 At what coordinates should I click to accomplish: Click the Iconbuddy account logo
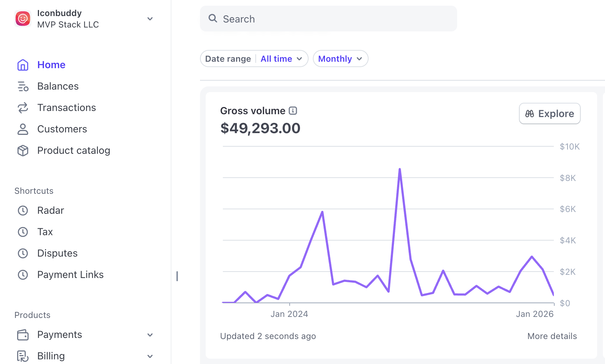pyautogui.click(x=23, y=19)
